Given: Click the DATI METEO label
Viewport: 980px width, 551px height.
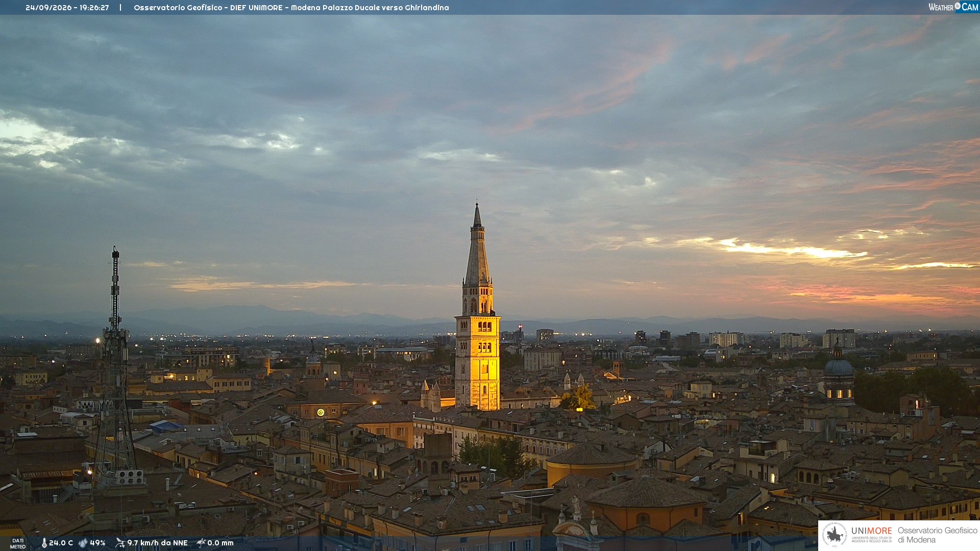Looking at the screenshot, I should click(18, 544).
